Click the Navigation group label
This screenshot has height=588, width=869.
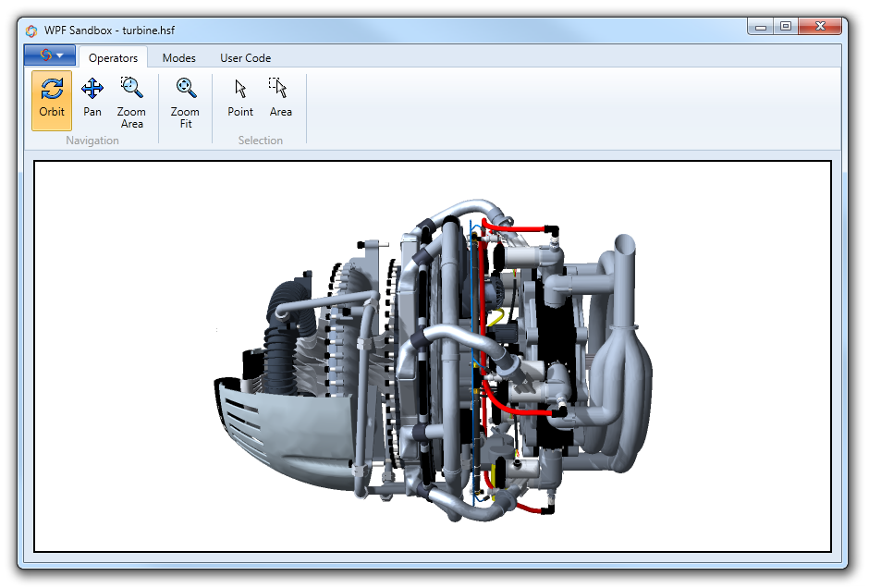pos(92,141)
